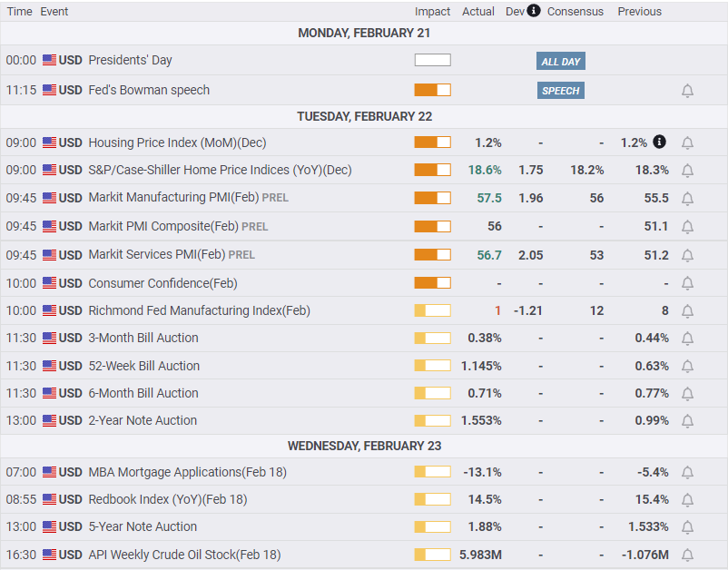Click the Consensus column header
This screenshot has width=728, height=570.
(576, 12)
